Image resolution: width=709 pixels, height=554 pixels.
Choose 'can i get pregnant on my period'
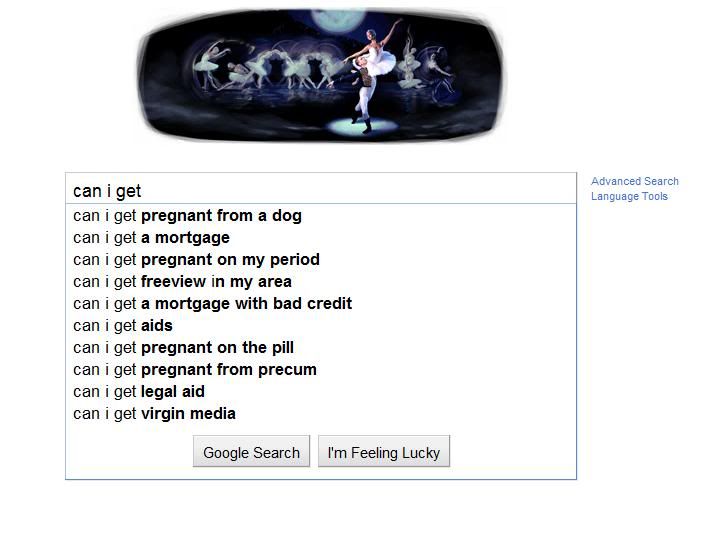[196, 259]
